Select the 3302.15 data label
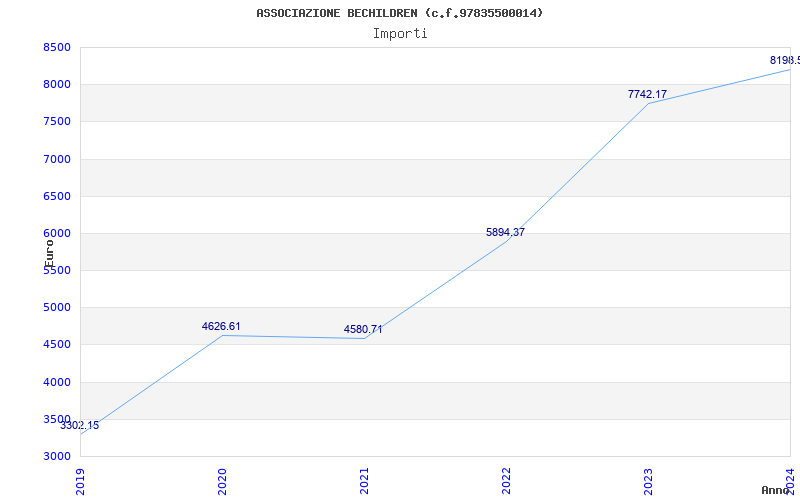800x500 pixels. coord(80,426)
